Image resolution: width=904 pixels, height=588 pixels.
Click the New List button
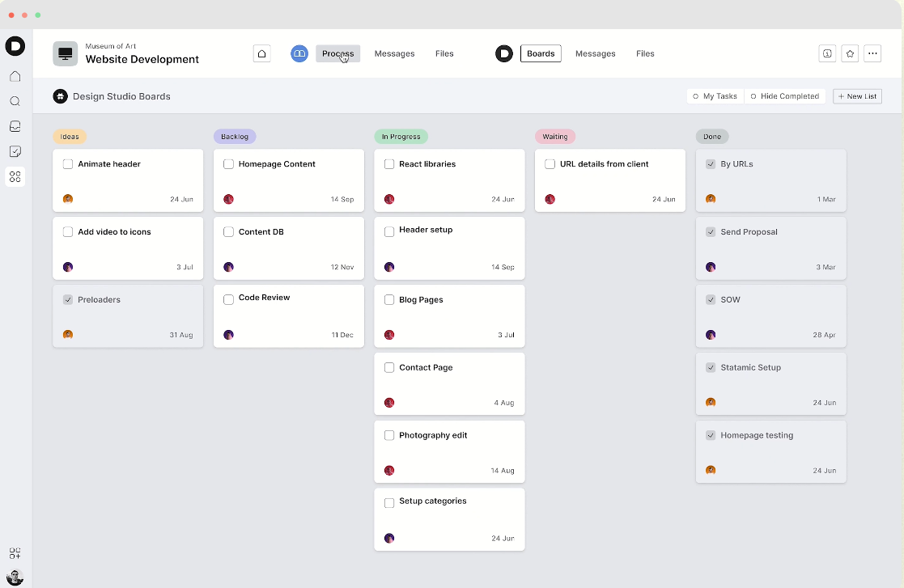(x=857, y=96)
